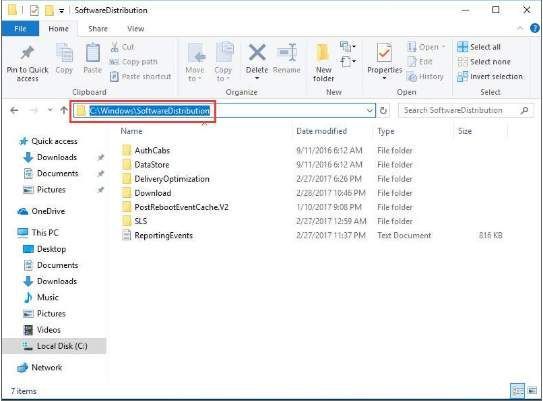The width and height of the screenshot is (543, 401).
Task: Switch to large icons view in status bar
Action: click(533, 391)
